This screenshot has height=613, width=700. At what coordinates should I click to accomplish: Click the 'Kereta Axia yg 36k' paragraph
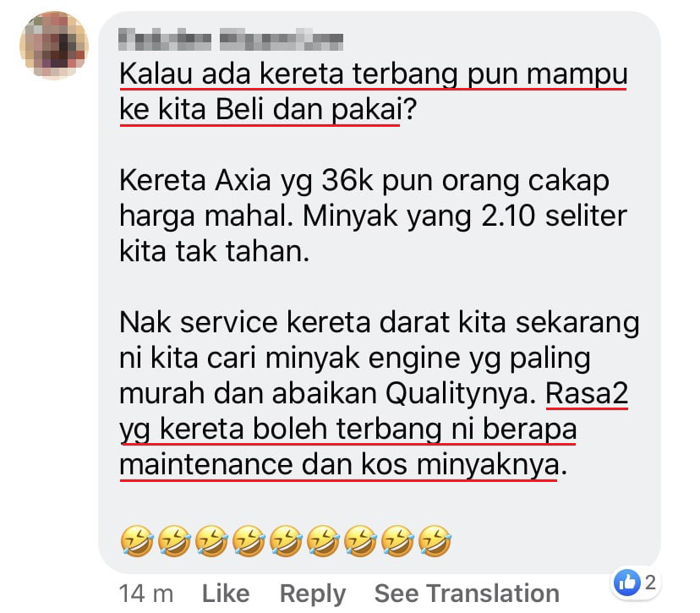click(x=373, y=216)
